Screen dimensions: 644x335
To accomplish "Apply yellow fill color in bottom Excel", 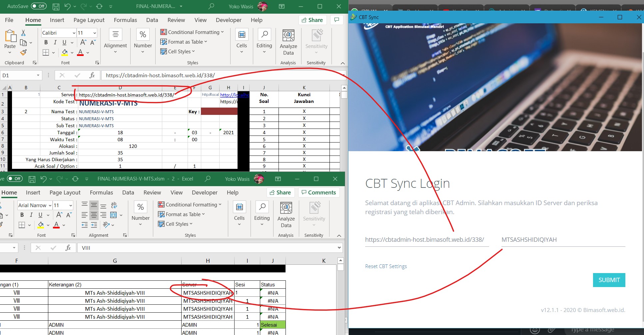I will coord(41,225).
